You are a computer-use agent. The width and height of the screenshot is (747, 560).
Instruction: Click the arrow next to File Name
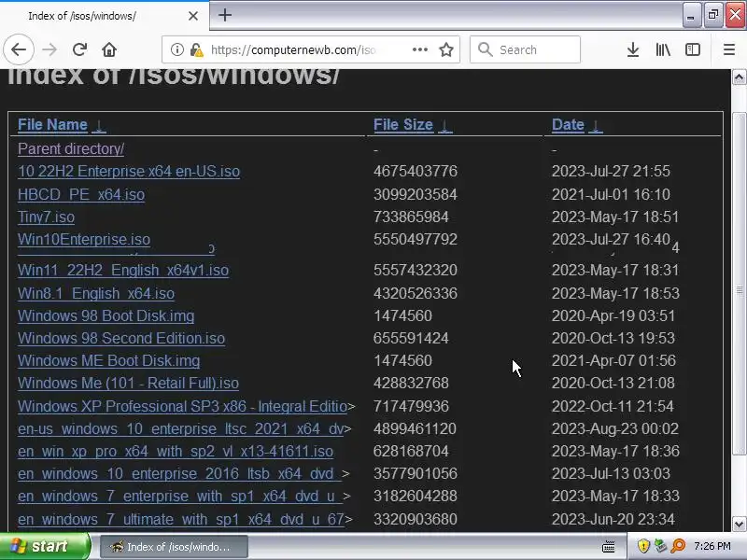tap(99, 126)
